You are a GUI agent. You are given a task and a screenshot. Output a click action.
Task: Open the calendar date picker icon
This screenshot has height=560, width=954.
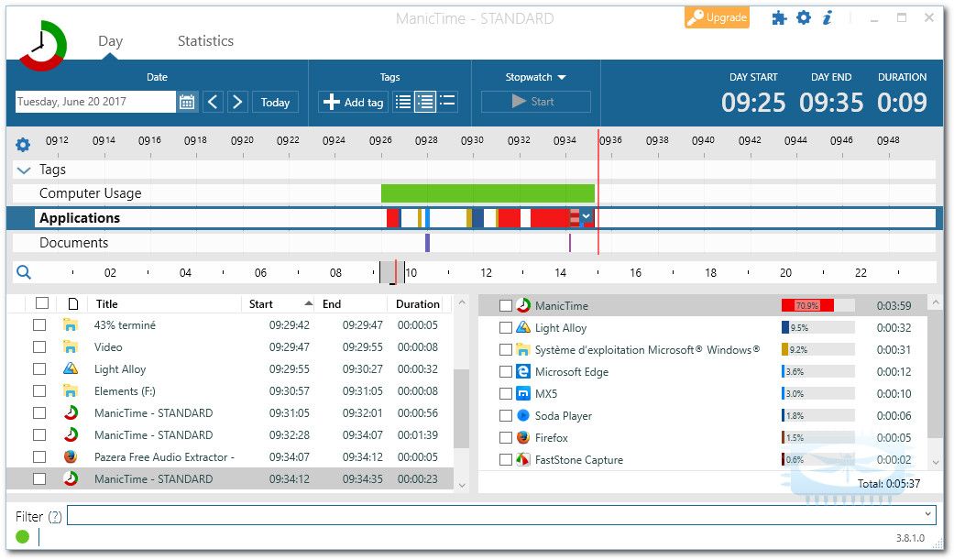point(187,102)
